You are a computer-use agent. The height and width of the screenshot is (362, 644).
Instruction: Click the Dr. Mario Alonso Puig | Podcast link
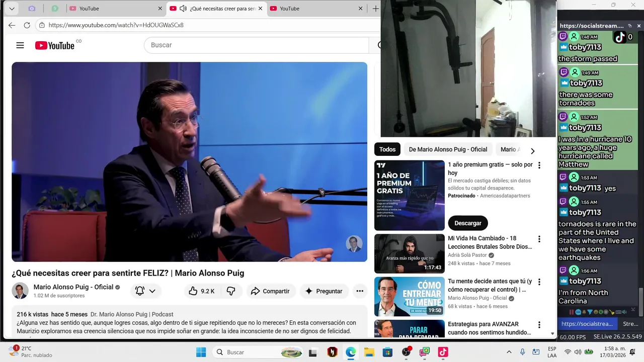tap(132, 314)
